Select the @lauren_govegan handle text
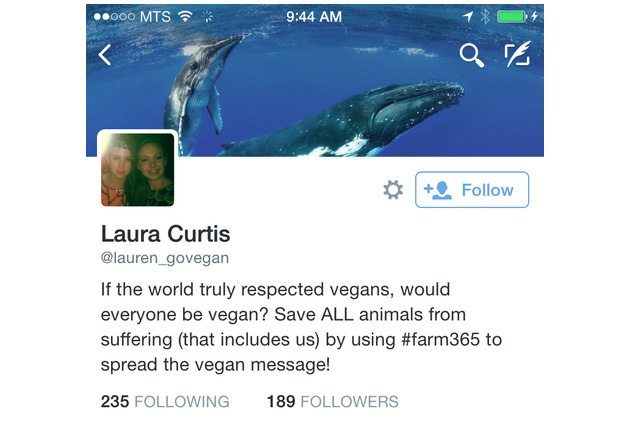The width and height of the screenshot is (630, 429). [x=165, y=258]
